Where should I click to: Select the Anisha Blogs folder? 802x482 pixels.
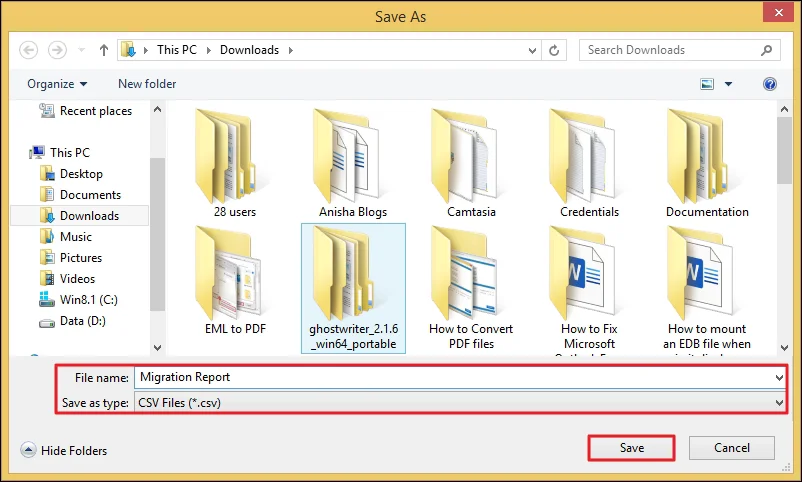click(x=353, y=163)
